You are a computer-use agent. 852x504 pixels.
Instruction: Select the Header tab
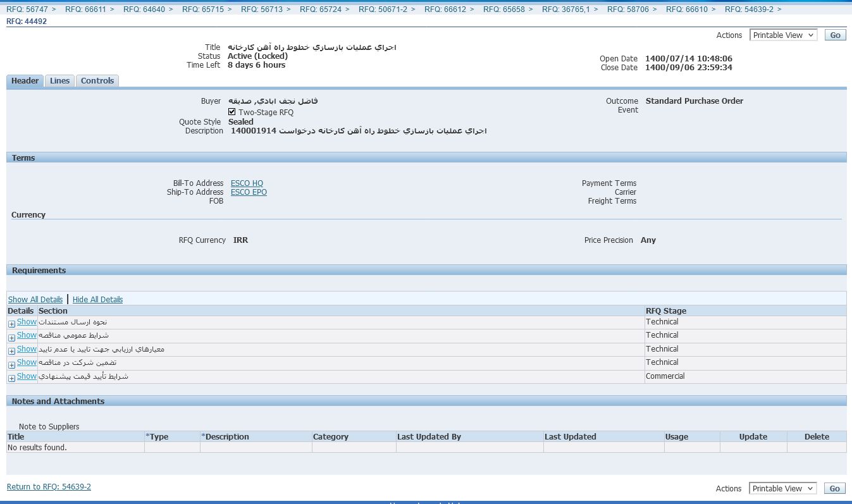coord(25,81)
